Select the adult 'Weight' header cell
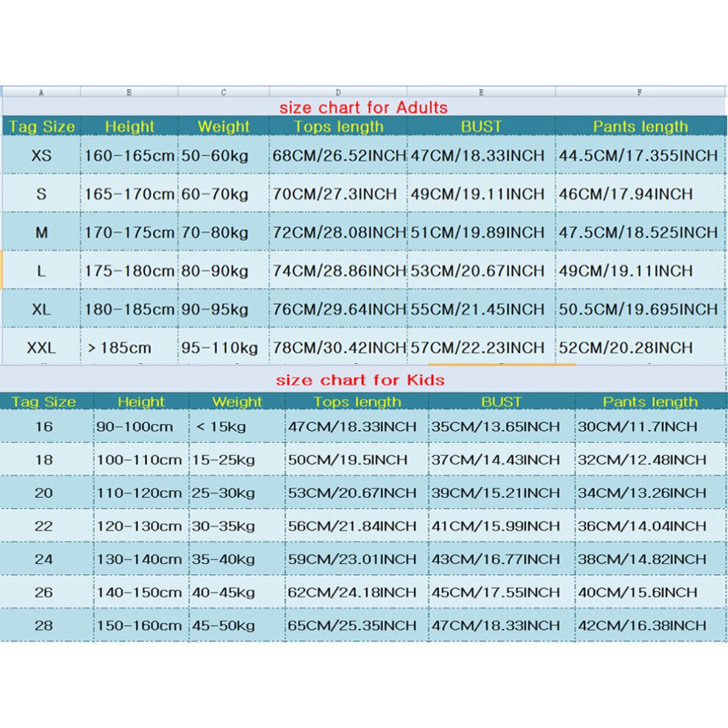Image resolution: width=728 pixels, height=728 pixels. point(224,126)
